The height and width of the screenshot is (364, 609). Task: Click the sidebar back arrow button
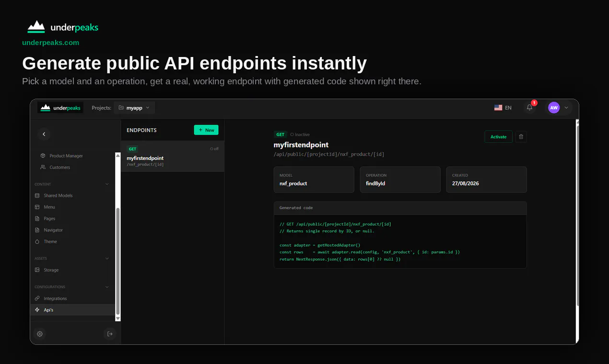point(44,134)
